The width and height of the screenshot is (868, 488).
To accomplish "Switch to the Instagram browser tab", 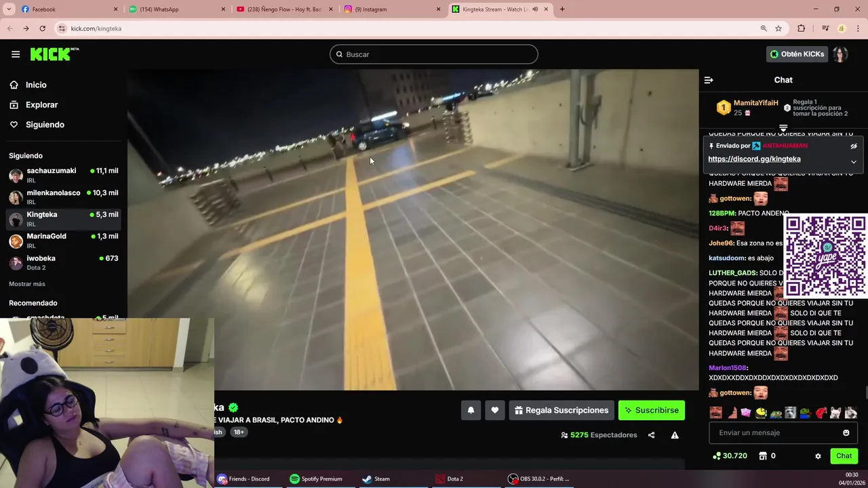I will tap(392, 9).
